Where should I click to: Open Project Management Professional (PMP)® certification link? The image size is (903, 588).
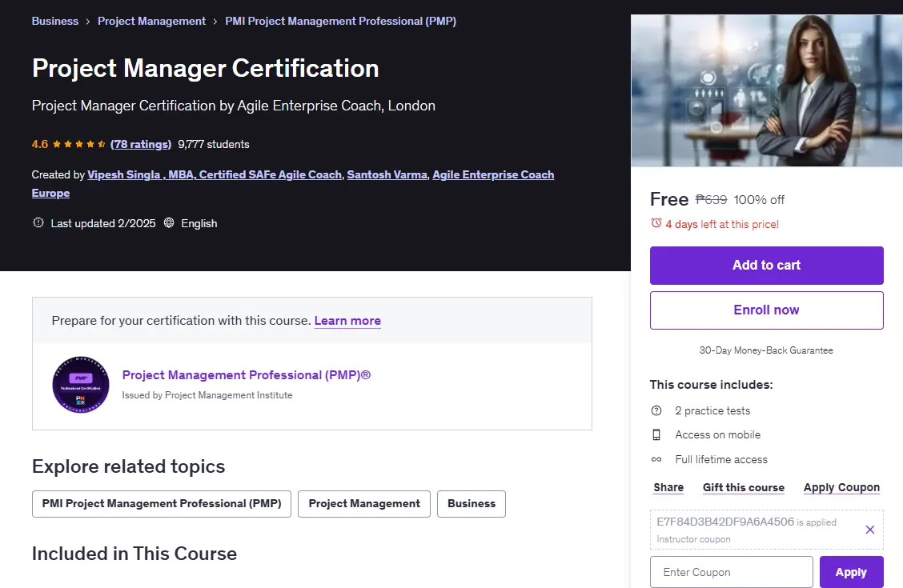tap(247, 375)
